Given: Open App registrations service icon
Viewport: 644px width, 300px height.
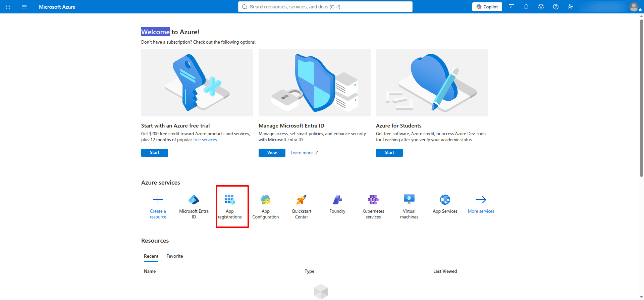Looking at the screenshot, I should [230, 200].
